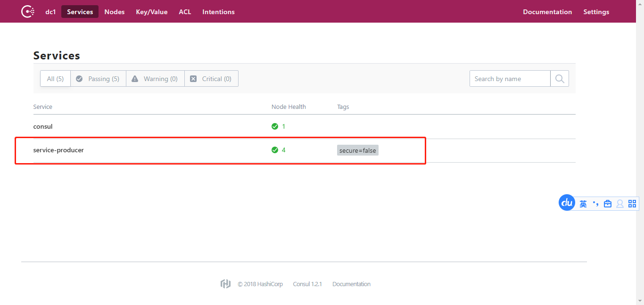The image size is (644, 305).
Task: Click the IME grid menu icon
Action: pyautogui.click(x=632, y=204)
